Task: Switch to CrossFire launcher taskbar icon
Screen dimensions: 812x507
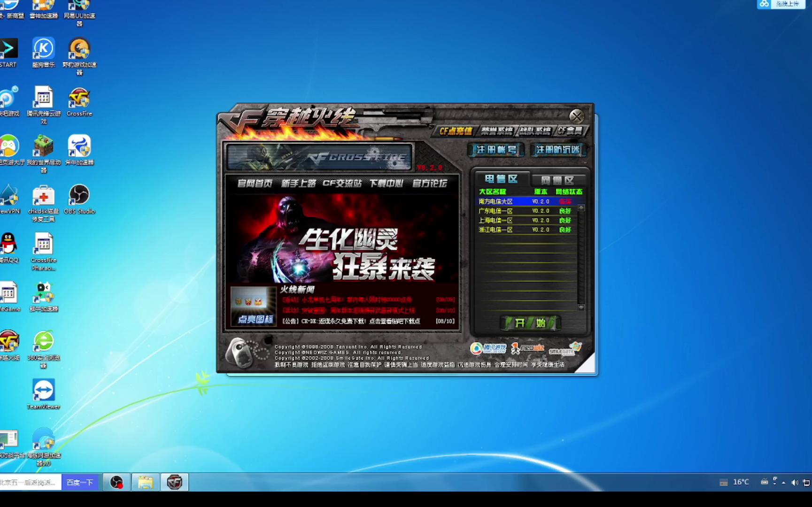Action: coord(175,482)
